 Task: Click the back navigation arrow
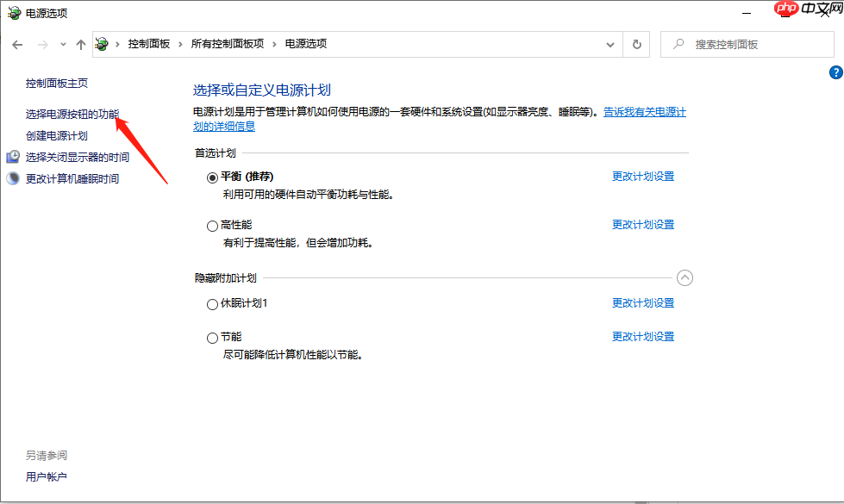[x=16, y=43]
